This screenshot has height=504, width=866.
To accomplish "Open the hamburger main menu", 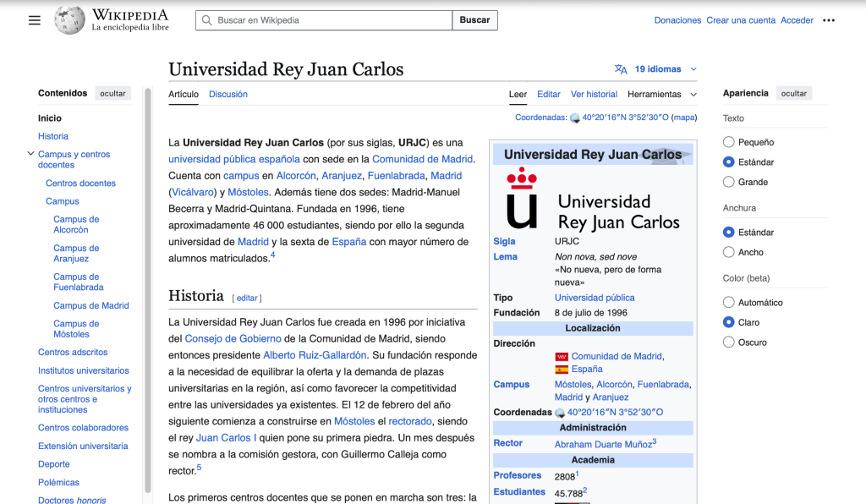I will [x=34, y=20].
